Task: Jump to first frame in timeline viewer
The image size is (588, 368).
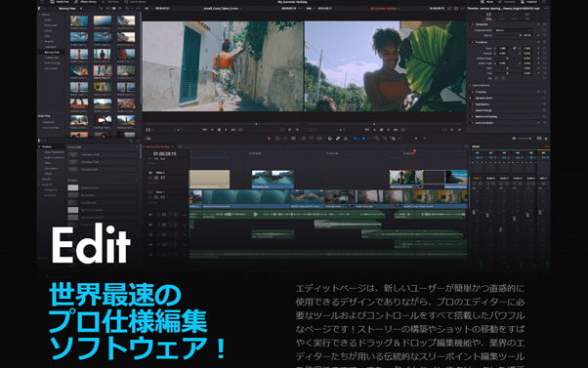Action: click(366, 130)
